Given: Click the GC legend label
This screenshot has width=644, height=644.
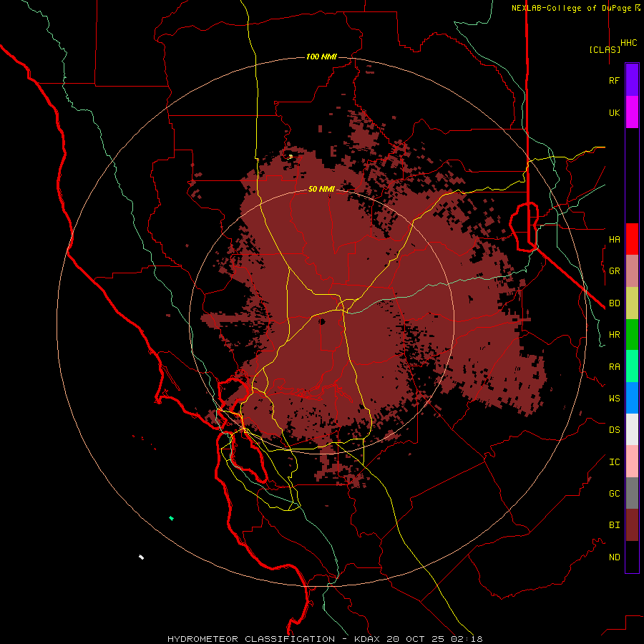Looking at the screenshot, I should (615, 494).
